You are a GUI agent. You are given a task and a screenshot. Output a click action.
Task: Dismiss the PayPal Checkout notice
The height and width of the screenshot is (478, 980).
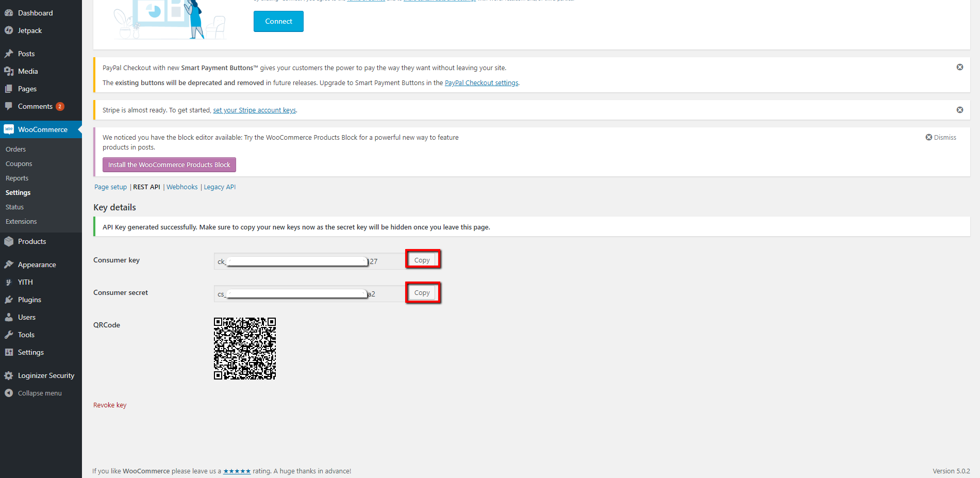tap(960, 67)
